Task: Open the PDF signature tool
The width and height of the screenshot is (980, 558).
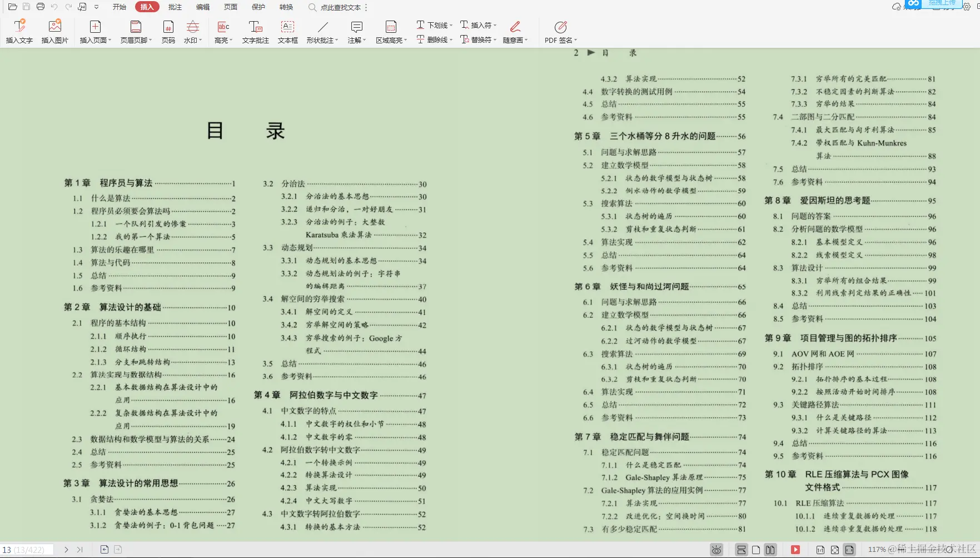Action: coord(560,32)
